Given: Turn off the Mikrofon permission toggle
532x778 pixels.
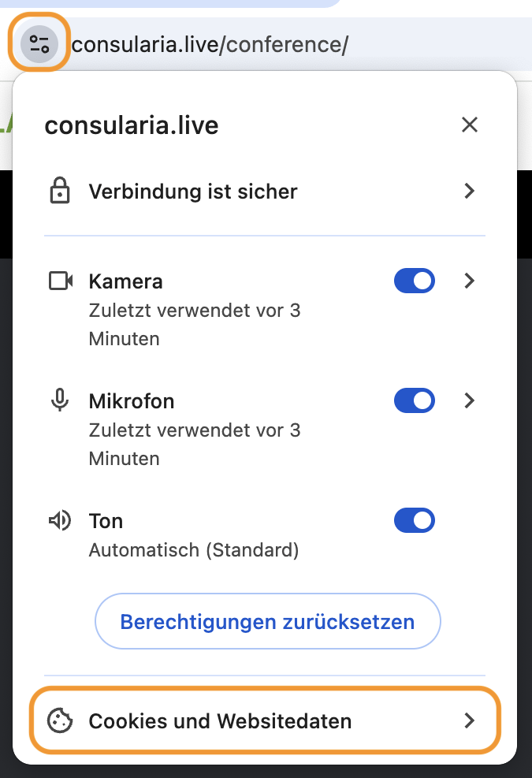Looking at the screenshot, I should [415, 400].
